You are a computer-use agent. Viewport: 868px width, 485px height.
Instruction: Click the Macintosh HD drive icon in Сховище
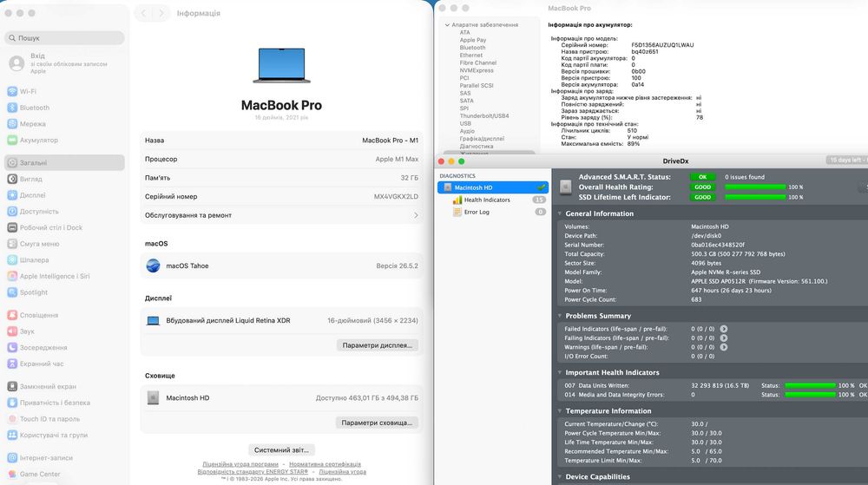154,397
